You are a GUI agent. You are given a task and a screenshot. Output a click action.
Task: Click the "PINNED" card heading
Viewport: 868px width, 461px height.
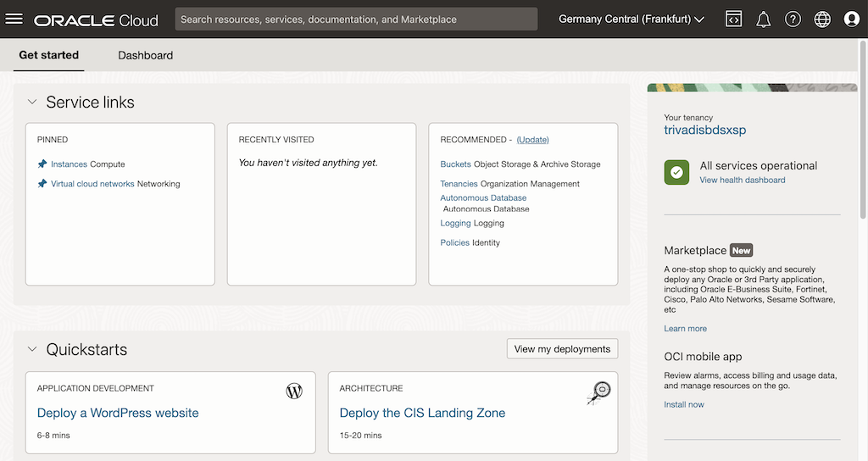[53, 140]
